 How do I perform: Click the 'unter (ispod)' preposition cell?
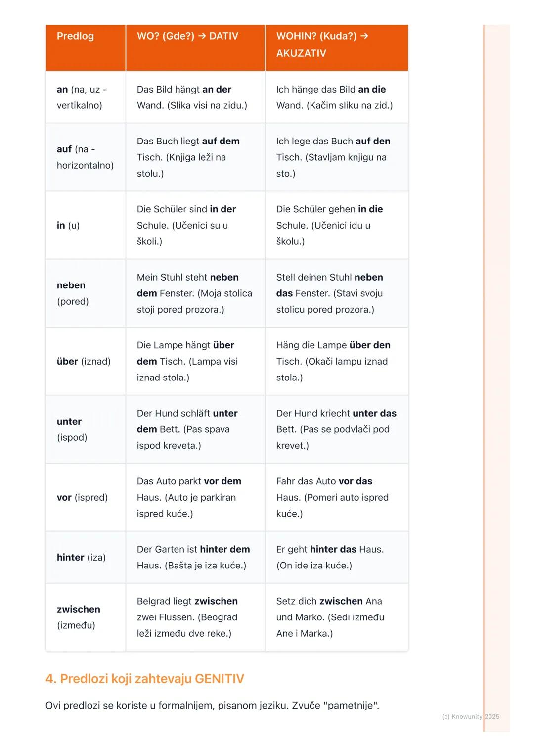click(72, 429)
